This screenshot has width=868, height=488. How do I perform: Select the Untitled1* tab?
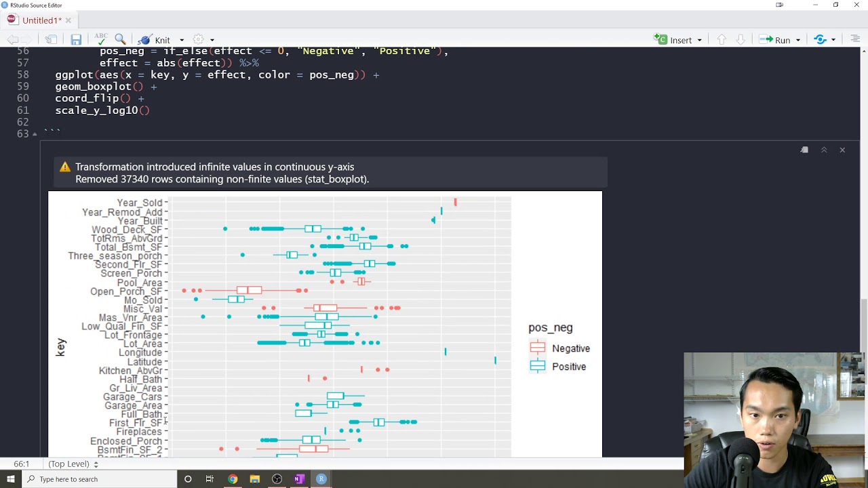[x=39, y=20]
